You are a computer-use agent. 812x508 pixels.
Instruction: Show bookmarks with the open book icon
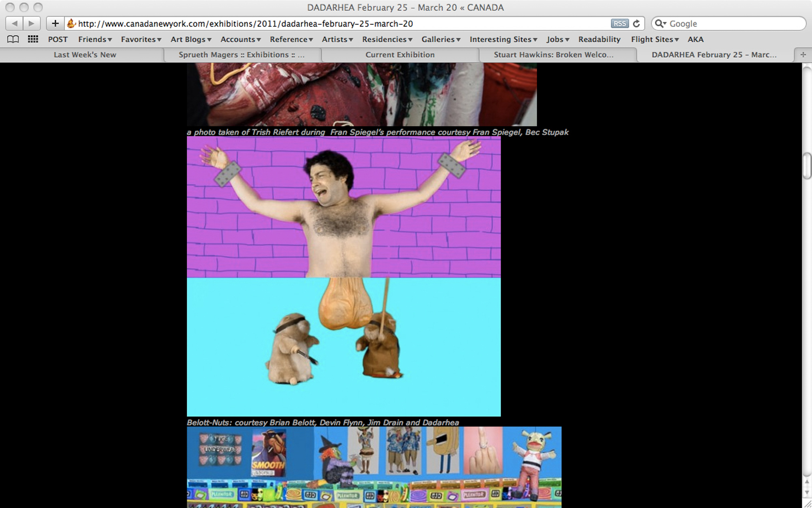(x=13, y=39)
